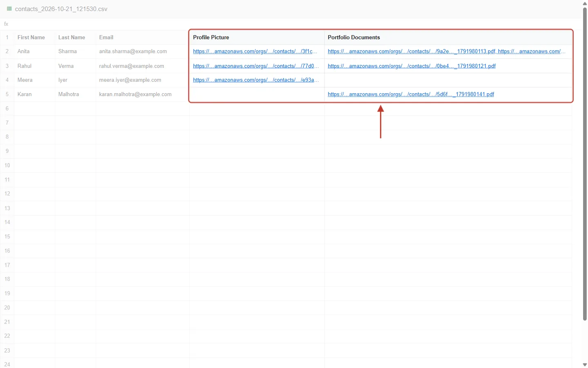This screenshot has width=588, height=368.
Task: Select karan.malhotra@example.com email cell
Action: coord(143,94)
